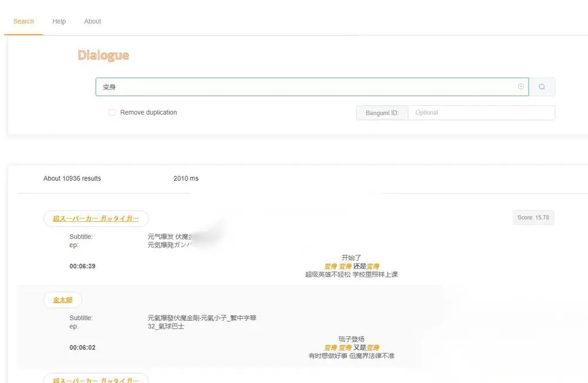This screenshot has width=588, height=383.
Task: Open the 金太郎 title link
Action: pos(63,300)
